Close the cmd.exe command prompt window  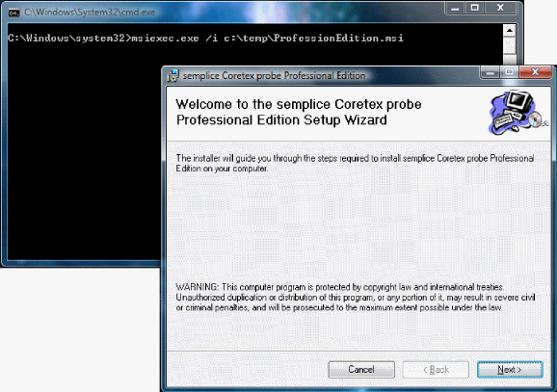tap(500, 8)
